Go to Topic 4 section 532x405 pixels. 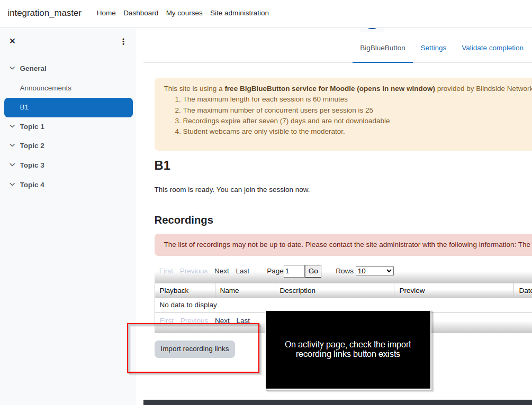tap(32, 185)
